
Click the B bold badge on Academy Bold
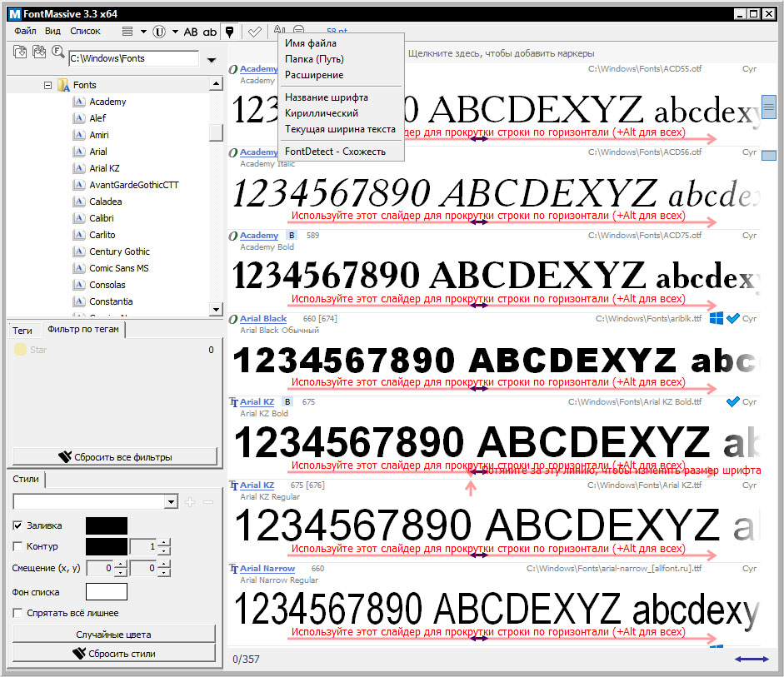[x=292, y=235]
